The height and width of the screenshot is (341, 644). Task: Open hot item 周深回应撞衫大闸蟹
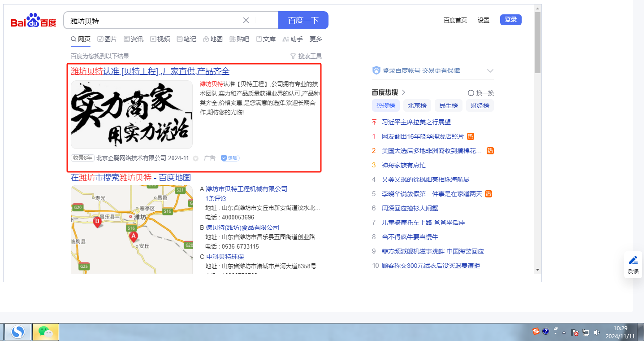pyautogui.click(x=410, y=208)
